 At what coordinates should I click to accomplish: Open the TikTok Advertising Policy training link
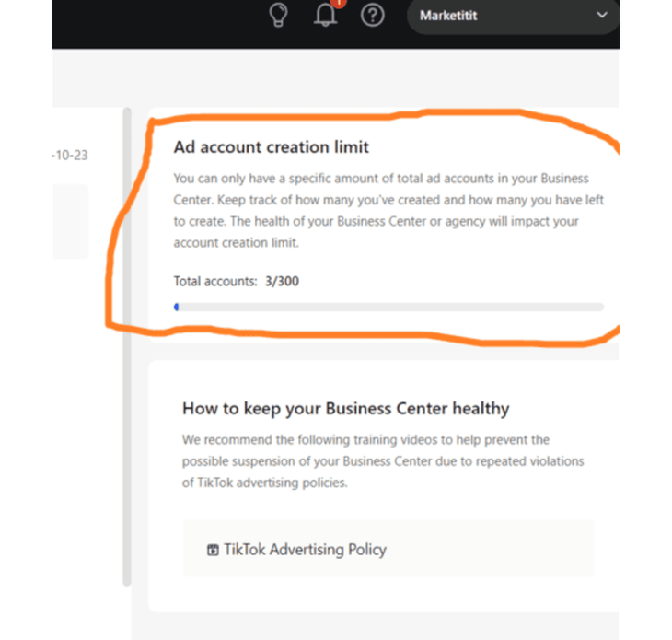click(305, 550)
